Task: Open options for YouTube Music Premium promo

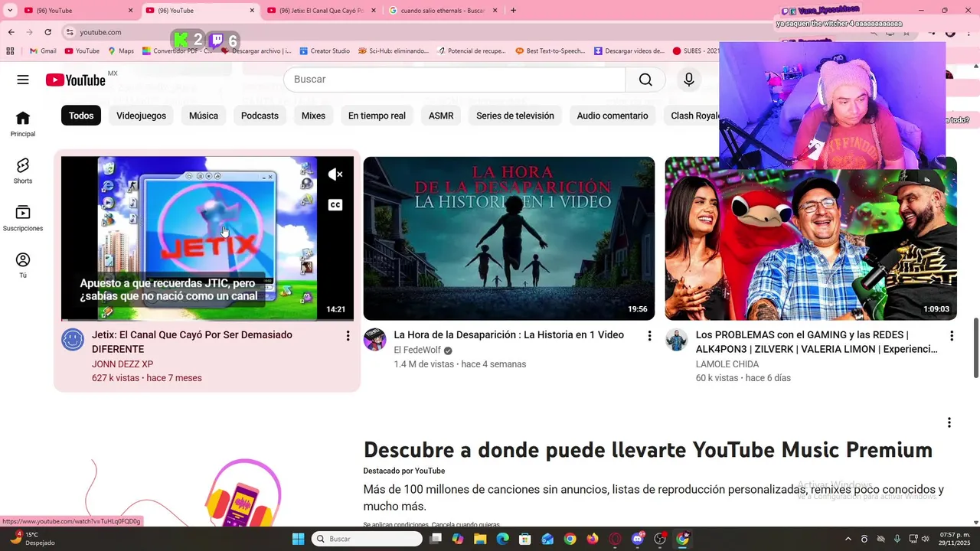Action: click(x=949, y=422)
